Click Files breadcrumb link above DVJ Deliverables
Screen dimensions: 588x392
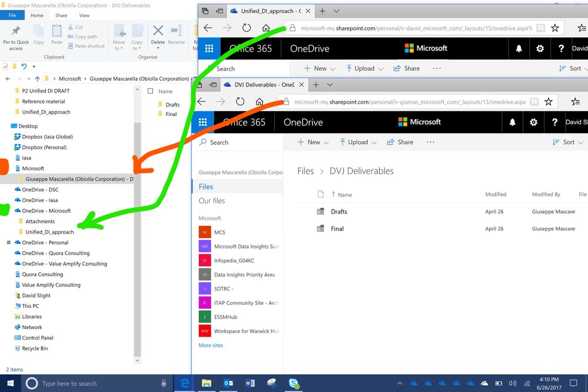[x=305, y=171]
